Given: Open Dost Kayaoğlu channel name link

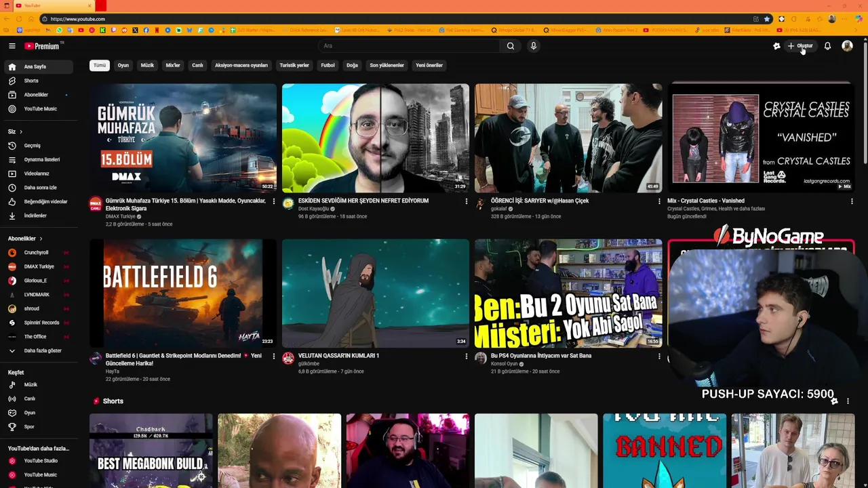Looking at the screenshot, I should pos(314,209).
